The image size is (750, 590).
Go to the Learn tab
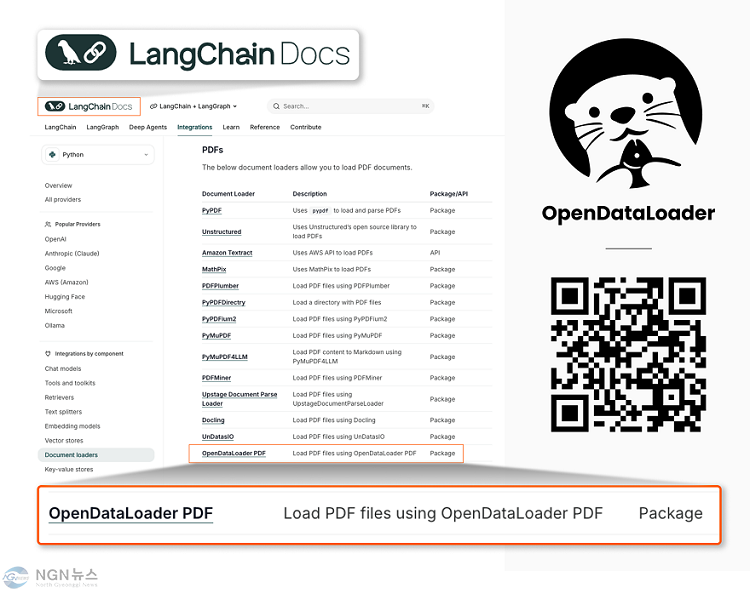coord(231,127)
